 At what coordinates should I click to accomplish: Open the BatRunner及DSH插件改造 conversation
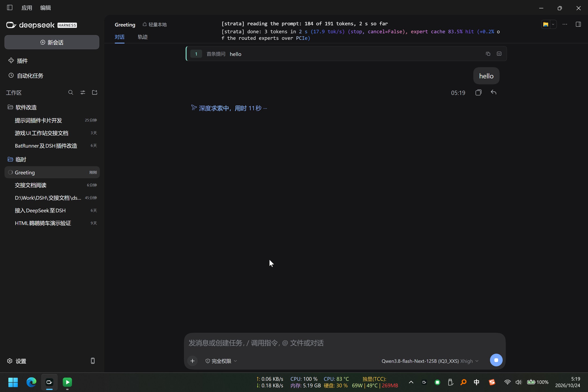pyautogui.click(x=52, y=146)
